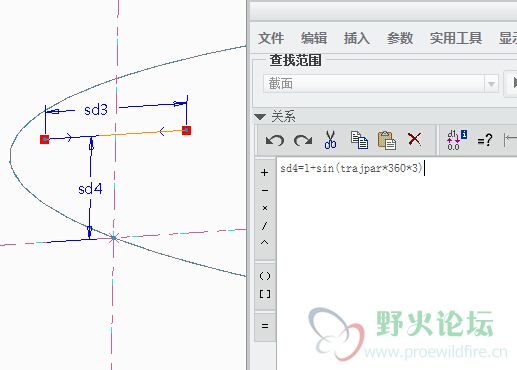This screenshot has width=517, height=370.
Task: Delete selected relation with red X
Action: tap(414, 139)
